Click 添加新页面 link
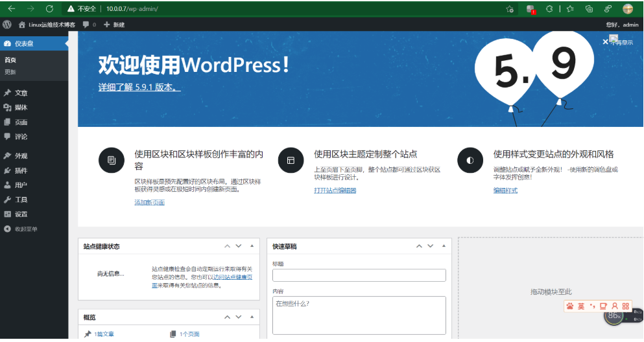The width and height of the screenshot is (644, 342). (x=150, y=202)
